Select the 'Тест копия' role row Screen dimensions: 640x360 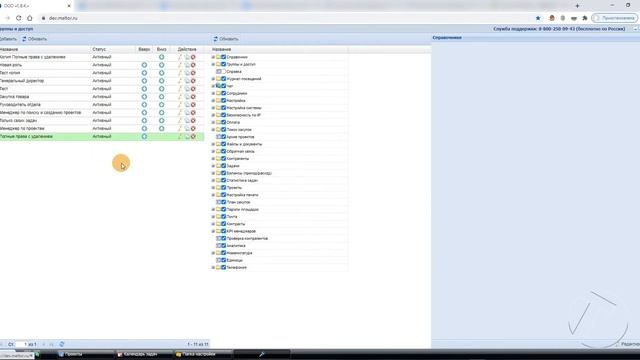point(102,73)
